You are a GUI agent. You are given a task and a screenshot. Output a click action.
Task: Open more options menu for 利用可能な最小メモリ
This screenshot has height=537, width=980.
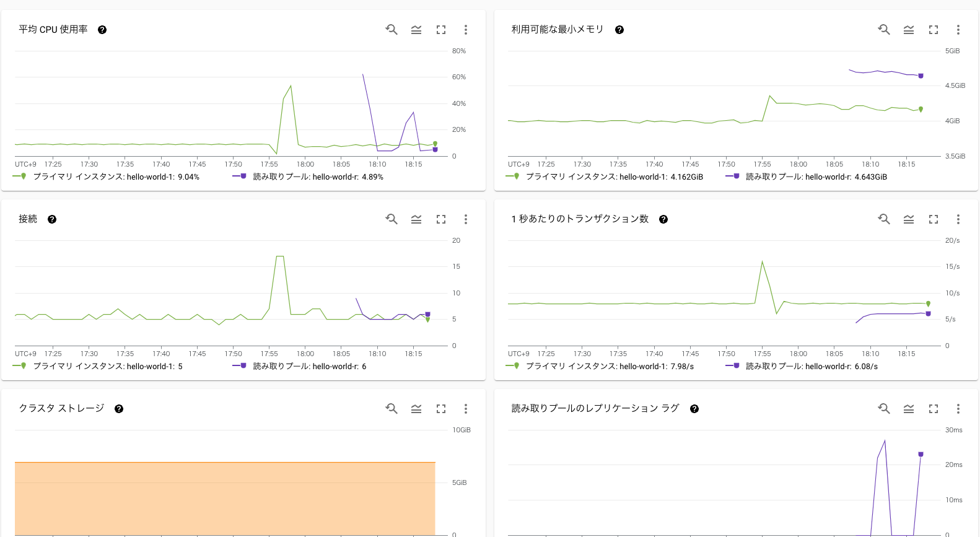pyautogui.click(x=958, y=29)
